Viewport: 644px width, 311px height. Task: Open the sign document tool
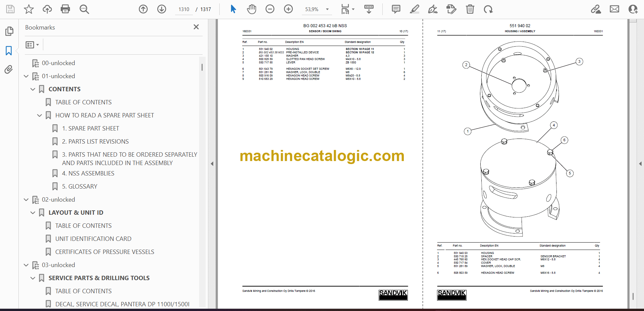click(x=433, y=9)
